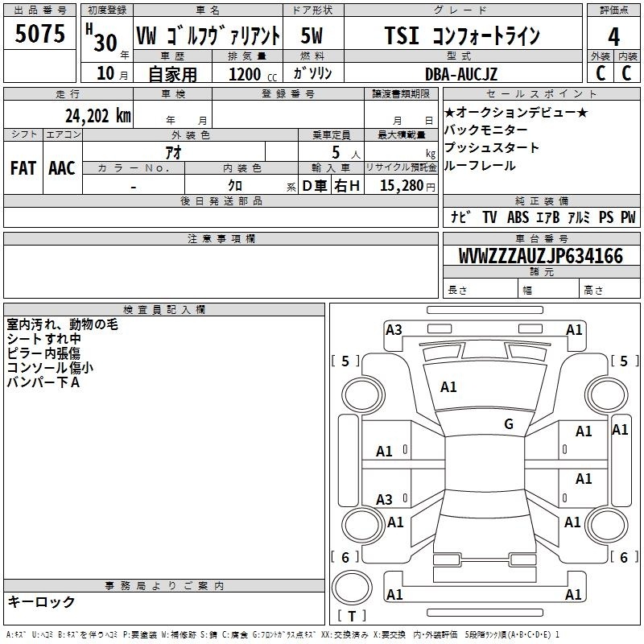This screenshot has width=644, height=644.
Task: Click the A3 mark at diagram top-left corner
Action: tap(394, 329)
